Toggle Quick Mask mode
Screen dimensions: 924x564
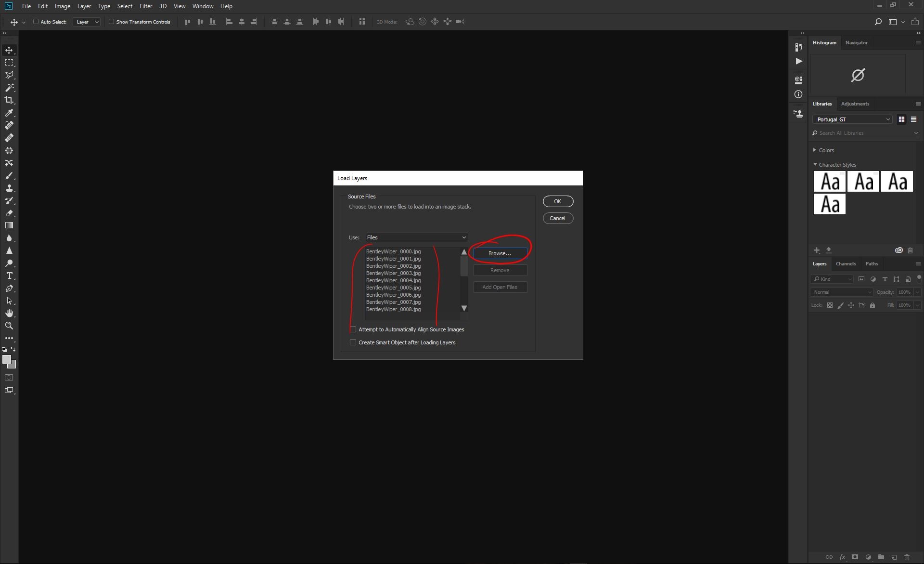(9, 378)
